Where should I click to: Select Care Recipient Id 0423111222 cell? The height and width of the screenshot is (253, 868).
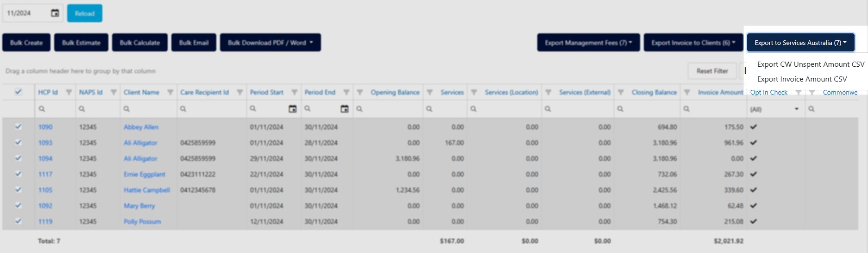212,174
